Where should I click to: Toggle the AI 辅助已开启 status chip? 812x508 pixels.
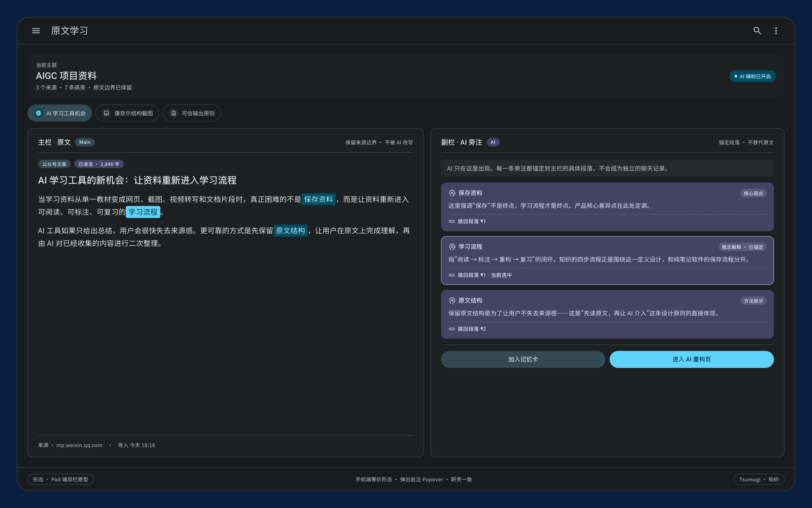752,76
